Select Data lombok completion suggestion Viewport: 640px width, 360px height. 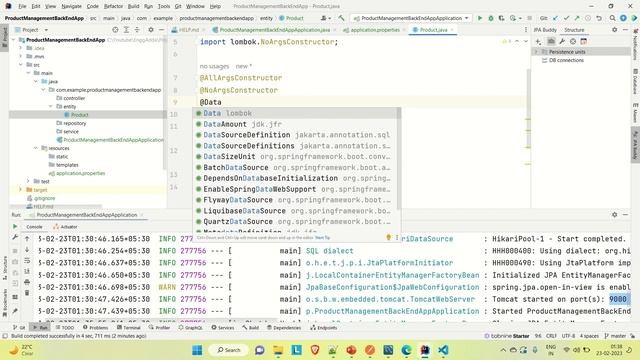click(x=296, y=113)
